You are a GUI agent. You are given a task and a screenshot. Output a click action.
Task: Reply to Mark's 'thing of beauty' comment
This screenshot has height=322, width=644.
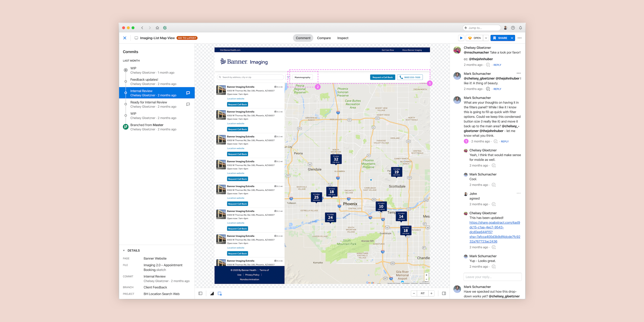point(497,89)
